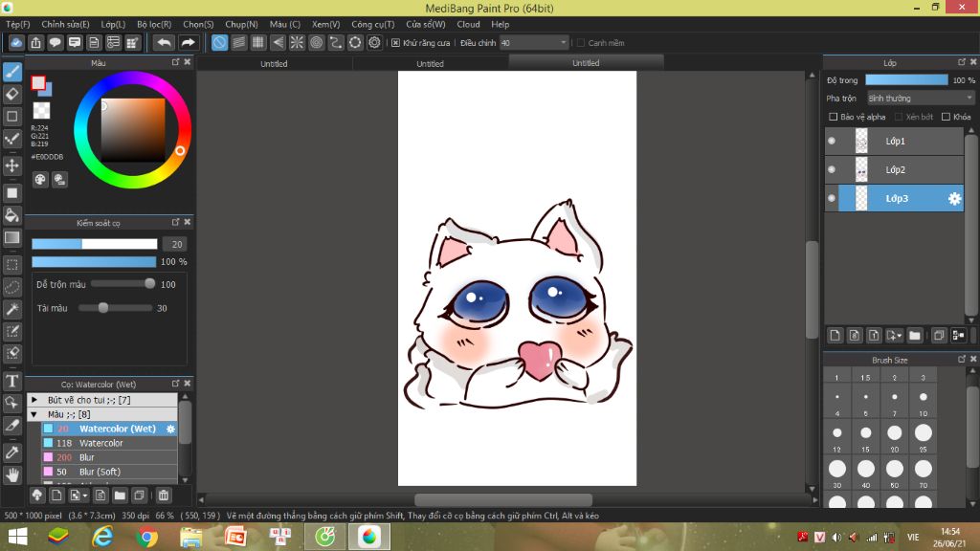The height and width of the screenshot is (551, 980).
Task: Adjust the Độ trong opacity slider
Action: coord(906,80)
